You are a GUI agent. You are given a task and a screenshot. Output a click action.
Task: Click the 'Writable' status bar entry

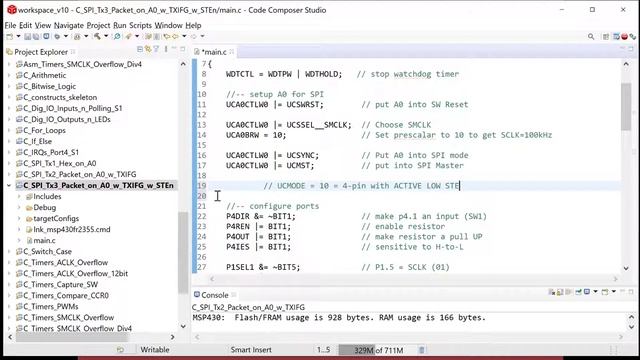155,350
